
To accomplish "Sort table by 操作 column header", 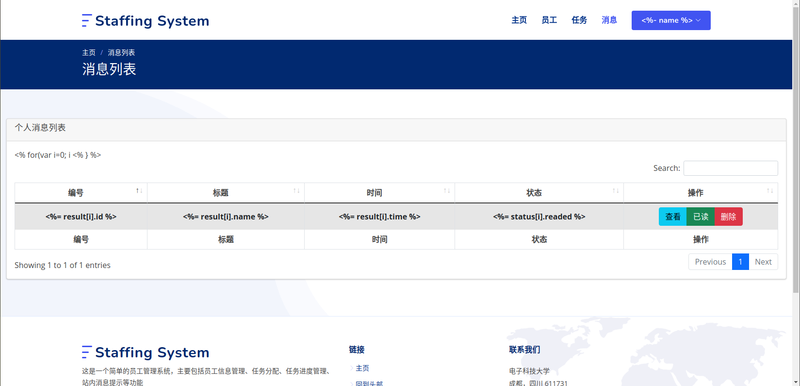I will click(701, 193).
